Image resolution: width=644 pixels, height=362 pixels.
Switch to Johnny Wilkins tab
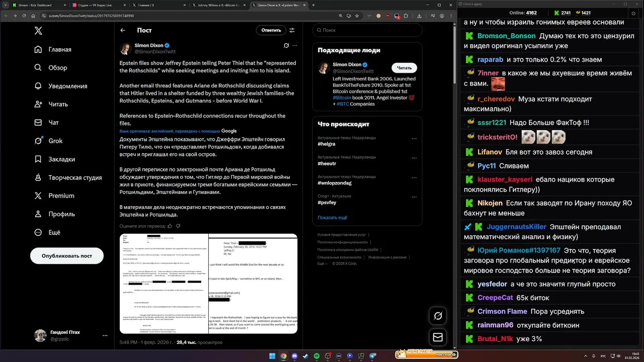pos(219,5)
